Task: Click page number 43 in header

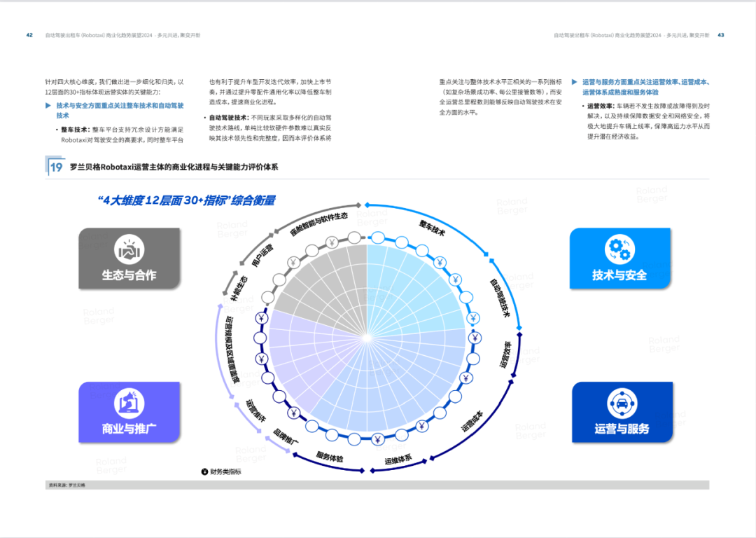Action: point(721,35)
